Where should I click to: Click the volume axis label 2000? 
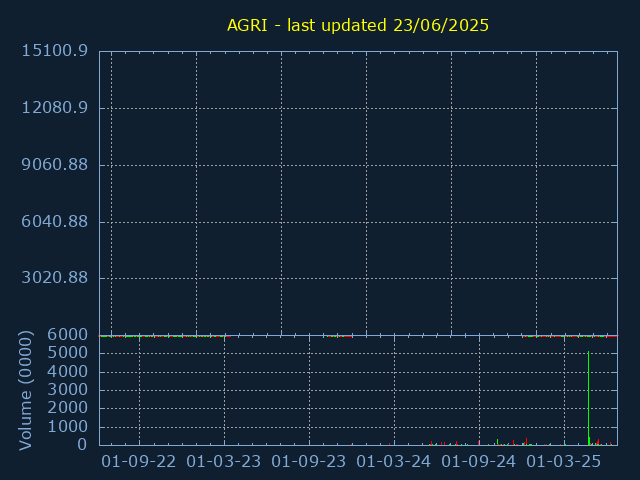pos(67,408)
